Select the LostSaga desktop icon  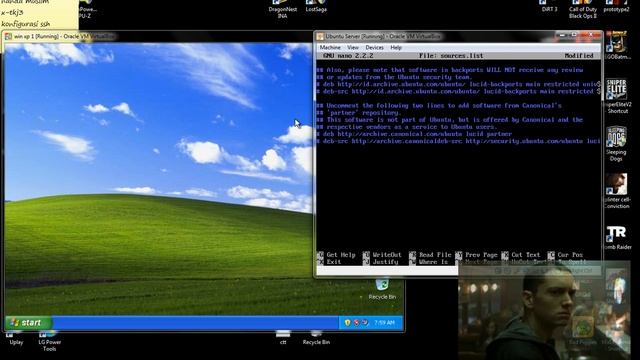316,6
